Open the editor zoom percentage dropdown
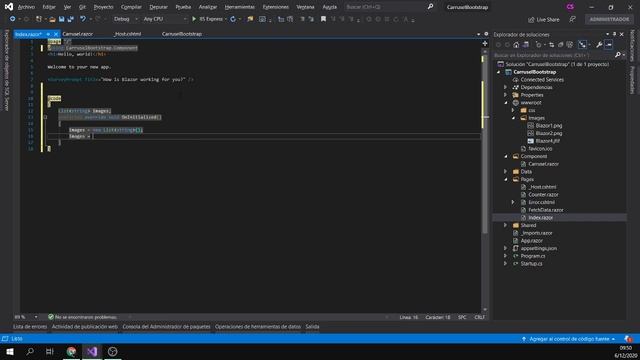Image resolution: width=640 pixels, height=360 pixels. pyautogui.click(x=36, y=317)
